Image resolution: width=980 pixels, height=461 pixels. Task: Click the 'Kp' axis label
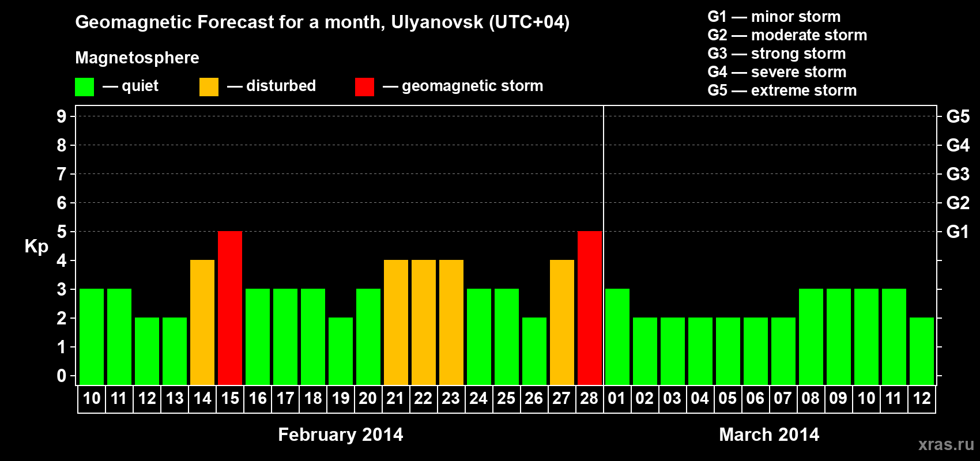(36, 247)
